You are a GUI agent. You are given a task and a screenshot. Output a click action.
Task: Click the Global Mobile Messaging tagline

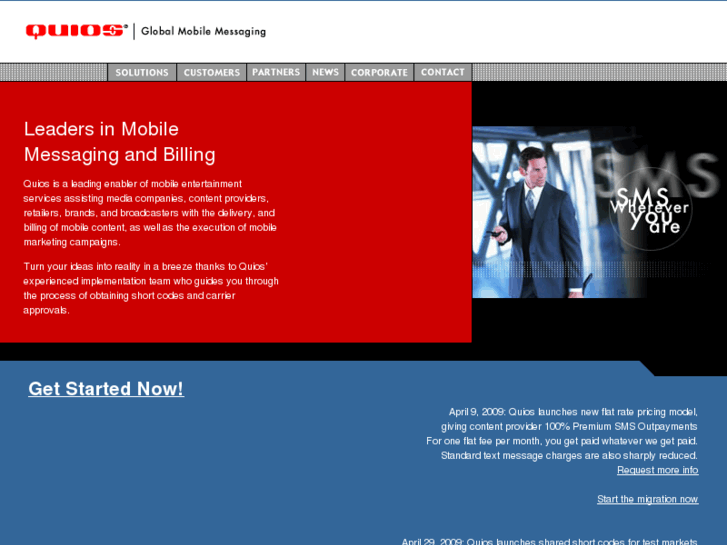pos(203,32)
